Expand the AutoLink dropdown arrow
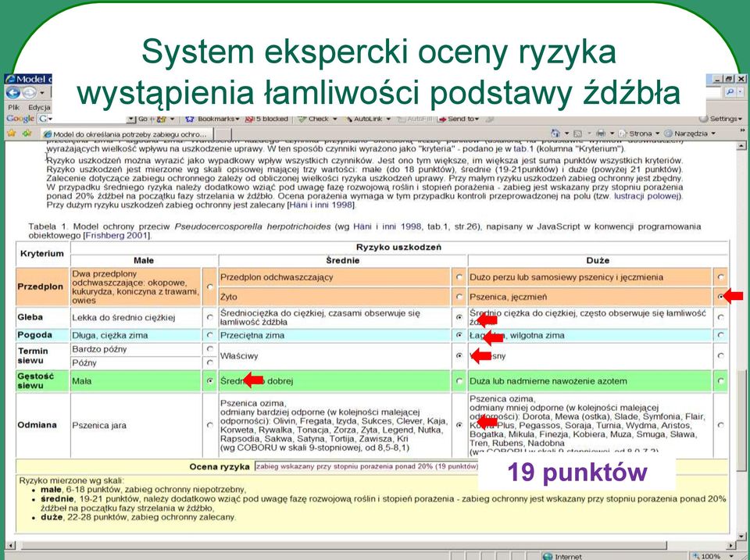This screenshot has width=750, height=560. (x=388, y=119)
